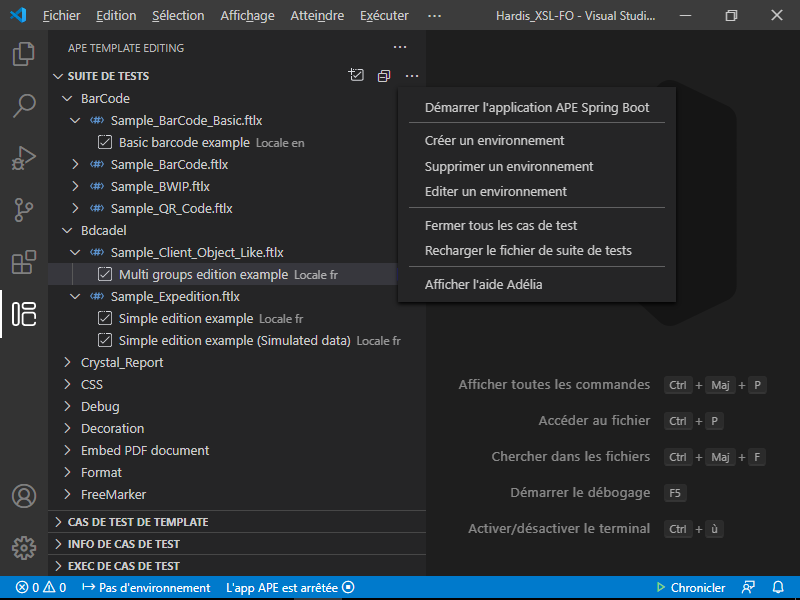Expand the Decoration folder
This screenshot has height=600, width=800.
[x=67, y=428]
